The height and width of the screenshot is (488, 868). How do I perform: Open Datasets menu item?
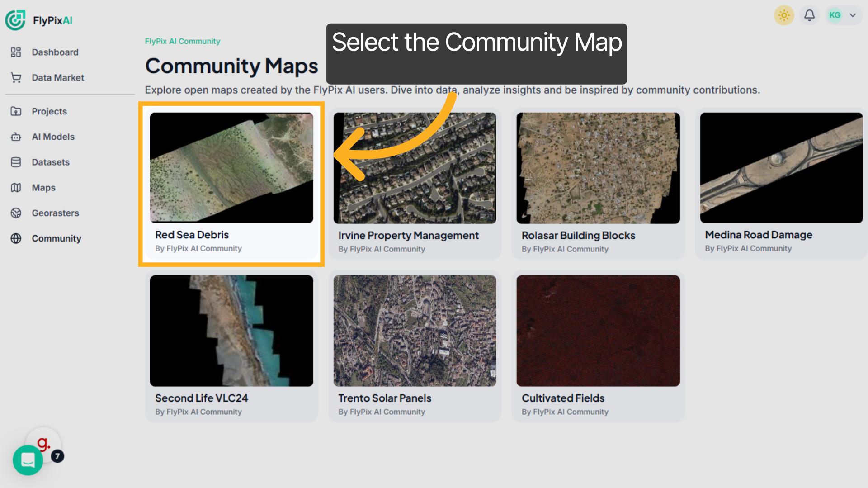click(x=51, y=162)
